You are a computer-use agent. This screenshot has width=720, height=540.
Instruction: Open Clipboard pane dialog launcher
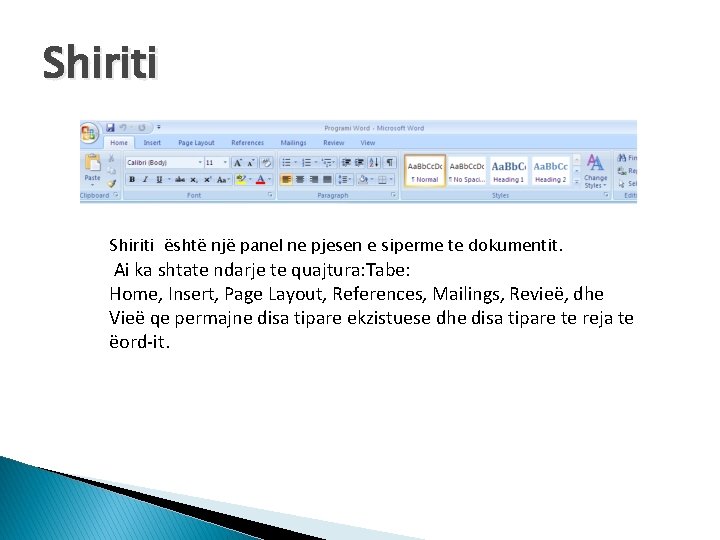pyautogui.click(x=116, y=195)
